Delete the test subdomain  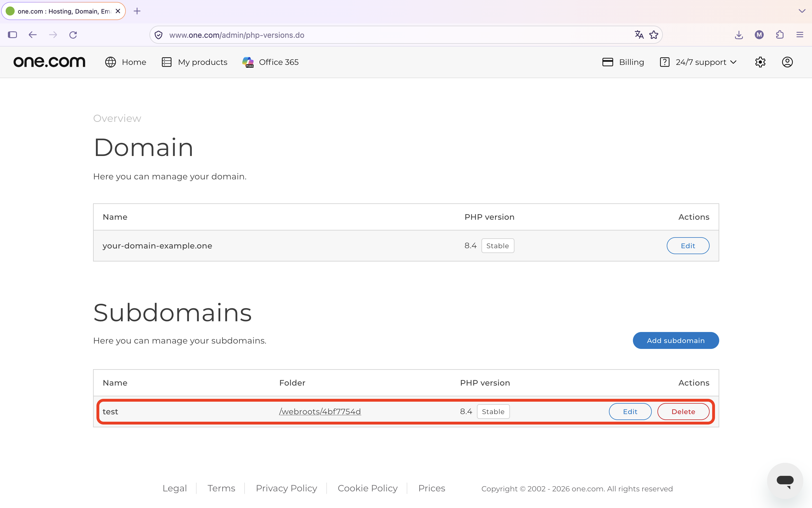click(x=683, y=412)
